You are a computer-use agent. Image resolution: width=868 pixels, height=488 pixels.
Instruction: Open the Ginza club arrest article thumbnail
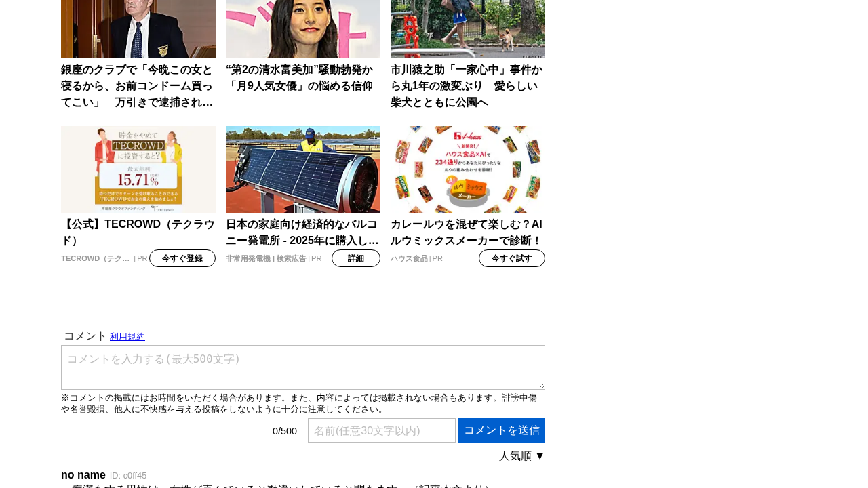coord(138,29)
